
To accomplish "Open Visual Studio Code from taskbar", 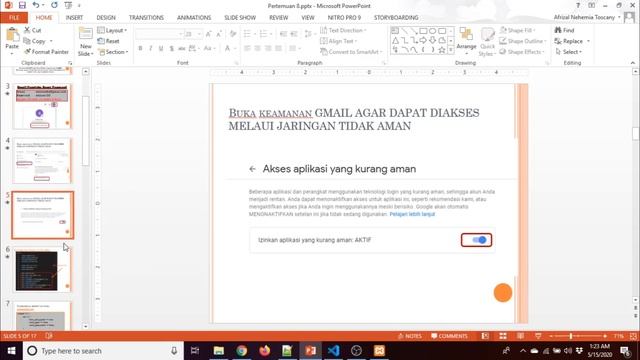I will click(x=333, y=351).
